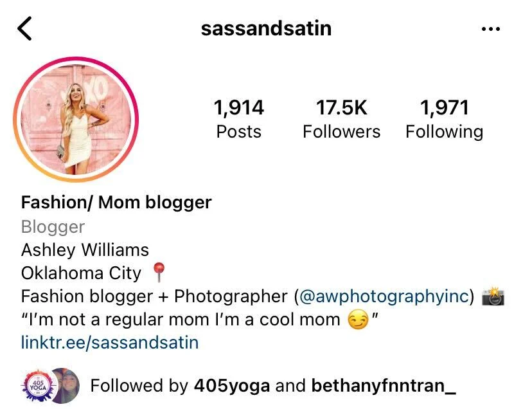
Task: Open the 1,914 Posts count
Action: [x=239, y=119]
